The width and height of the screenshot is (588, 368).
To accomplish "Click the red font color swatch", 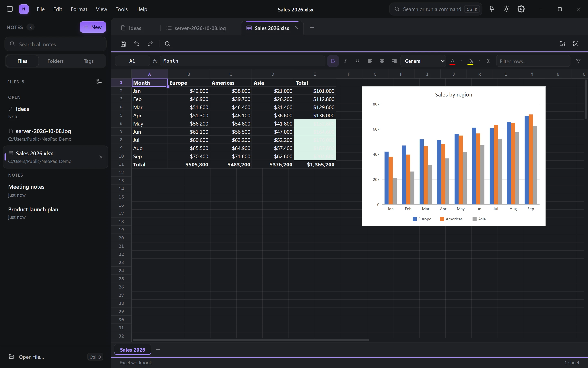I will click(x=452, y=61).
